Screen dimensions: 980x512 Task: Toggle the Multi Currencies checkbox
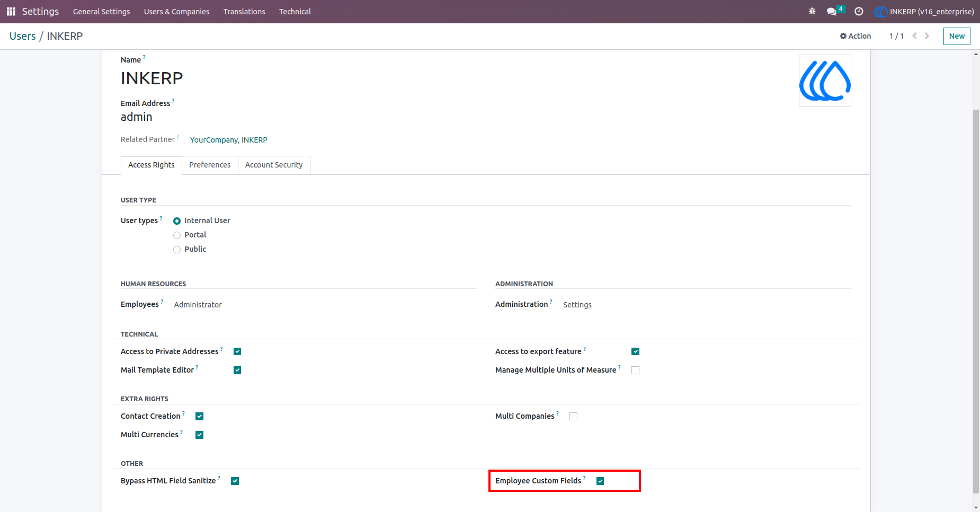[x=200, y=435]
